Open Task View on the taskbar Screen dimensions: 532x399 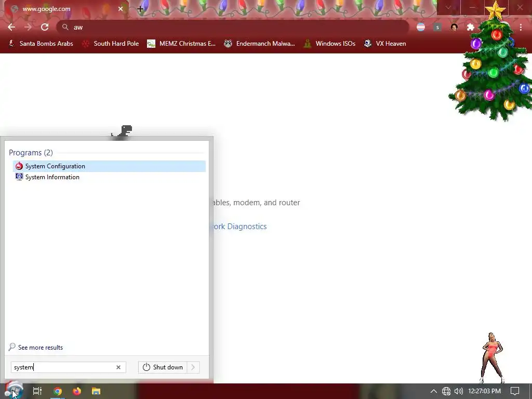[37, 391]
